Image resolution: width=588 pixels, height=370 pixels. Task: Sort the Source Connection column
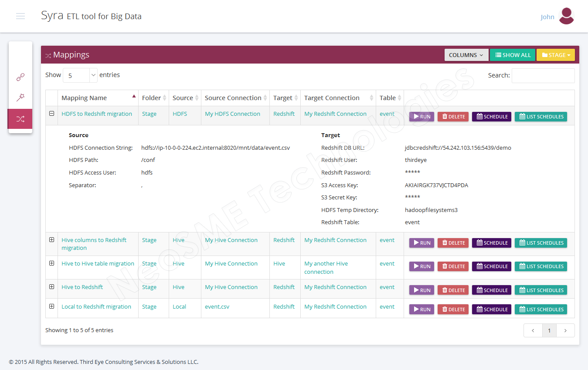pos(265,98)
